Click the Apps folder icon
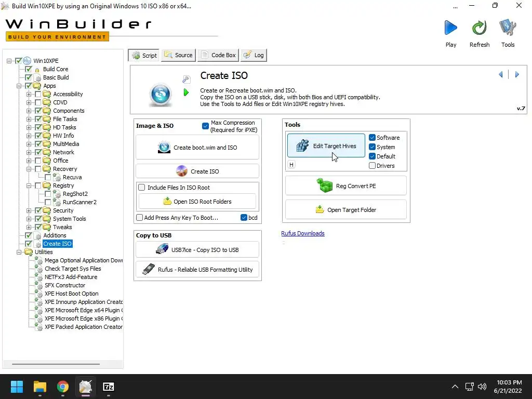 click(x=37, y=86)
